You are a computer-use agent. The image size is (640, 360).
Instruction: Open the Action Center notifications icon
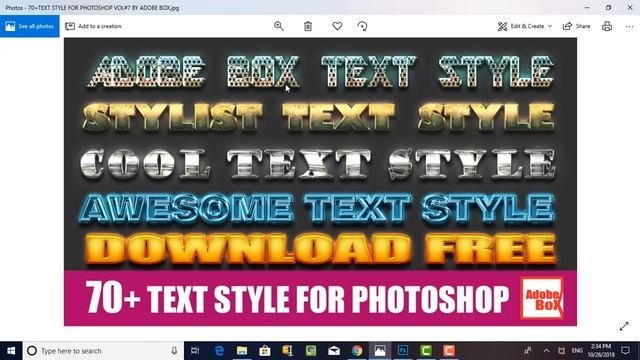pos(625,351)
